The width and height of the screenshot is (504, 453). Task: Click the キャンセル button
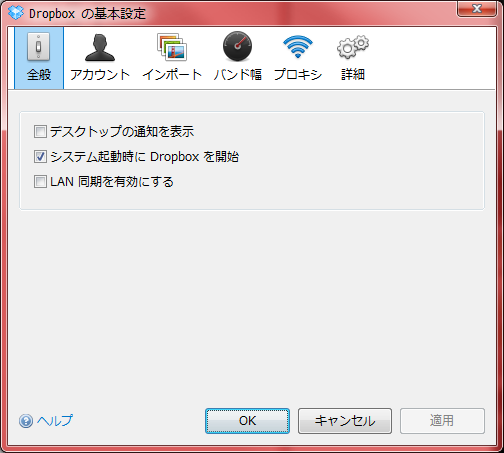click(x=345, y=421)
